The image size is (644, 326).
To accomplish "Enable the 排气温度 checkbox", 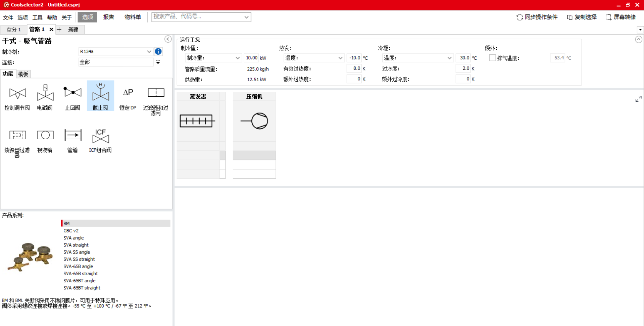I will point(492,58).
